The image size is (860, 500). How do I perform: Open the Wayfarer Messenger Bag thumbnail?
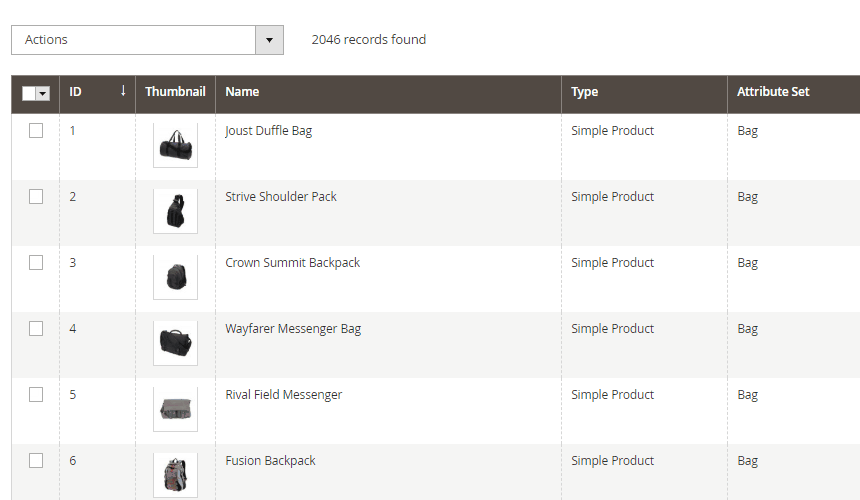176,343
